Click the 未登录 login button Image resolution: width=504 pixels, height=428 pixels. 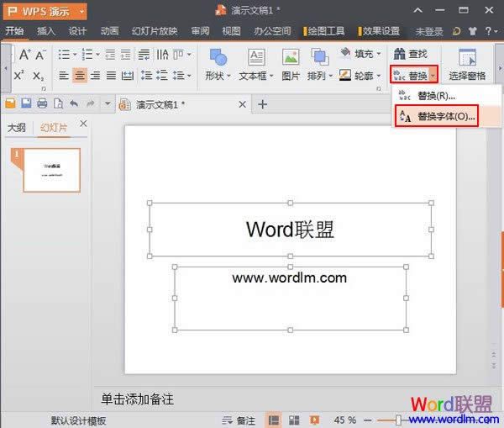[x=429, y=31]
